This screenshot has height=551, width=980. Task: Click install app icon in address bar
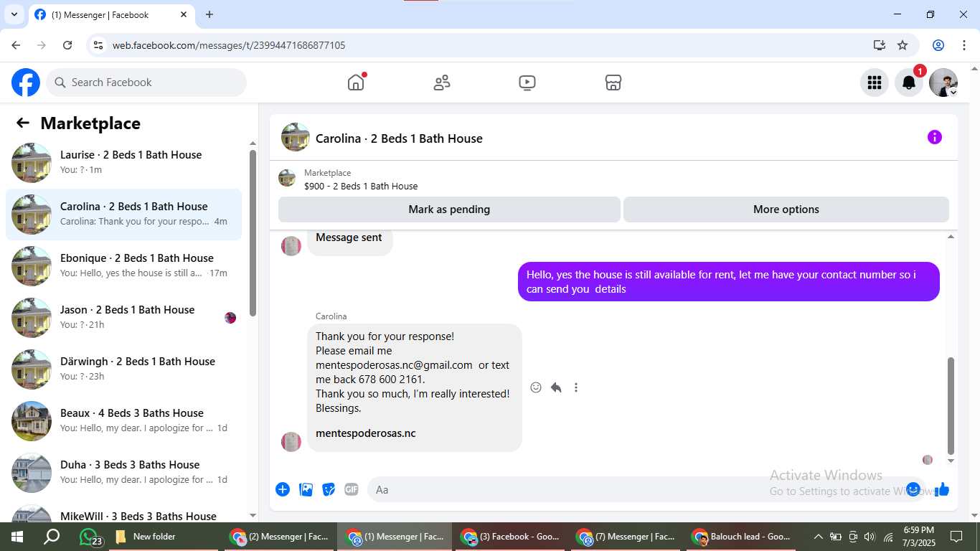[x=880, y=45]
